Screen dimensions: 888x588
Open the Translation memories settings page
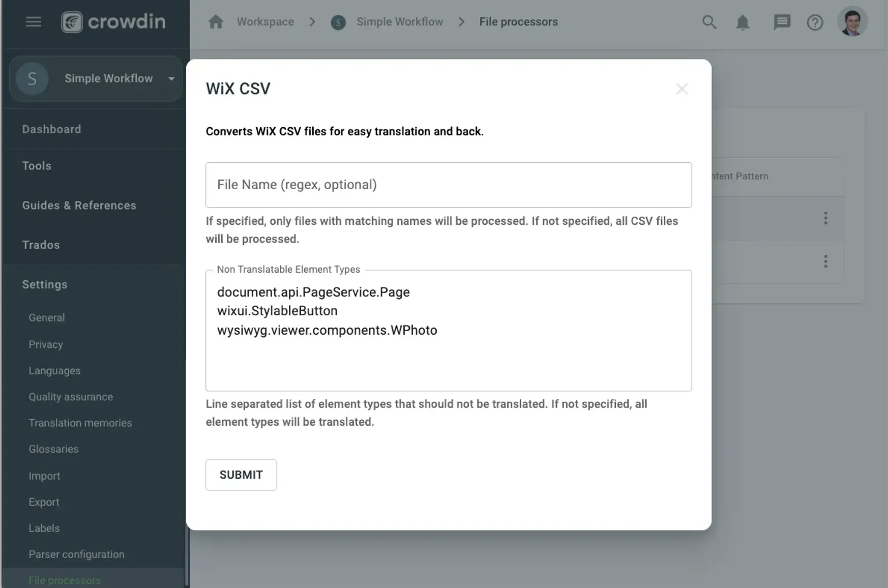(80, 423)
